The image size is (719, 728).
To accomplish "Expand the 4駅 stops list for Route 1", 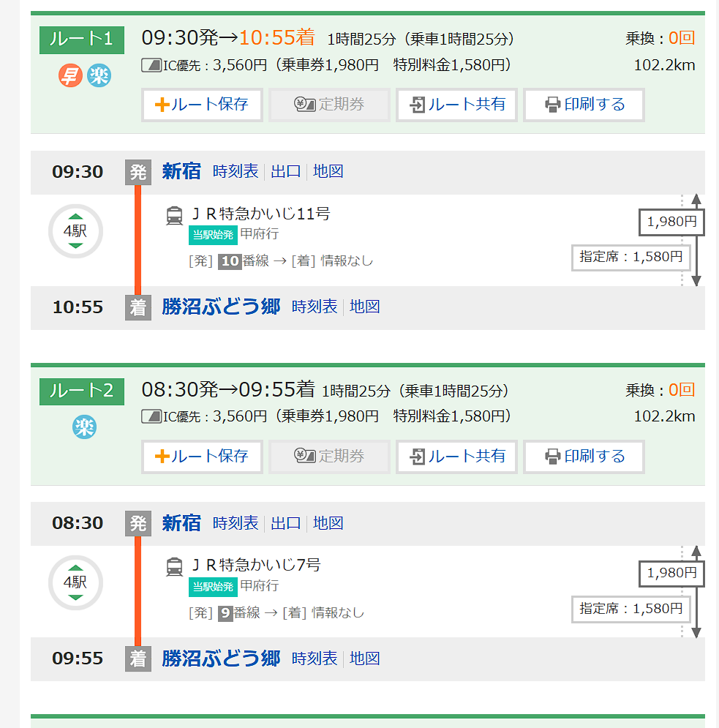I will tap(75, 231).
